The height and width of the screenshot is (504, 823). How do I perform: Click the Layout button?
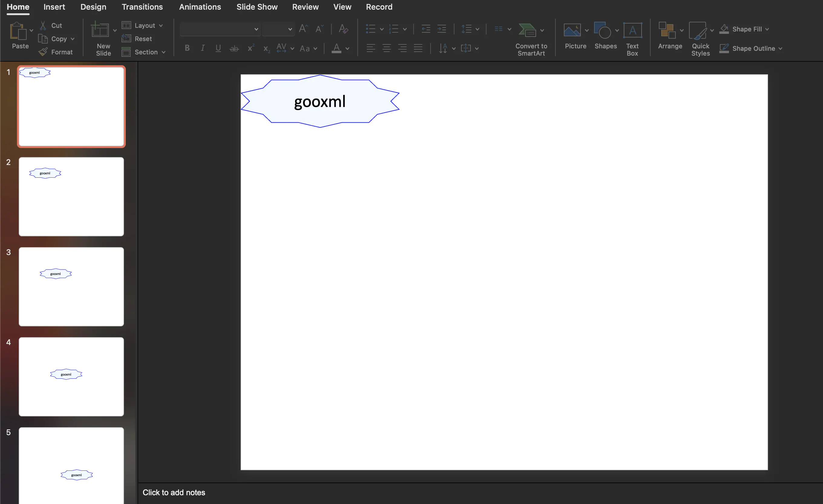(142, 25)
